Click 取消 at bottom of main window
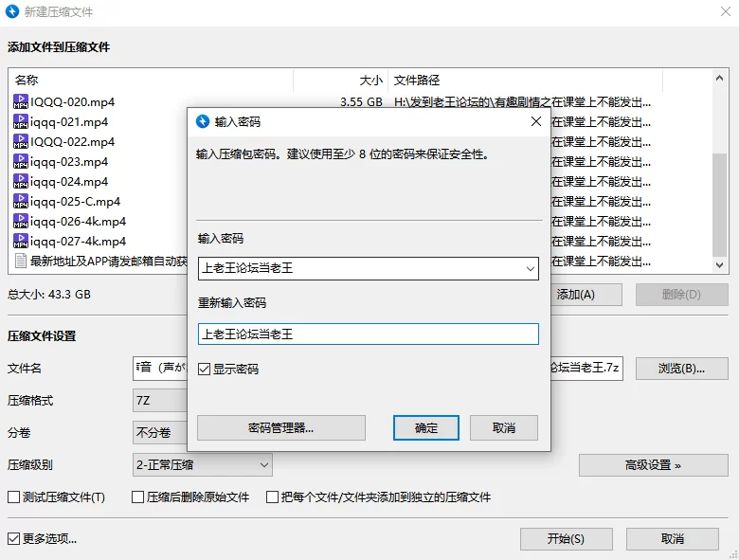739x560 pixels. pyautogui.click(x=673, y=539)
